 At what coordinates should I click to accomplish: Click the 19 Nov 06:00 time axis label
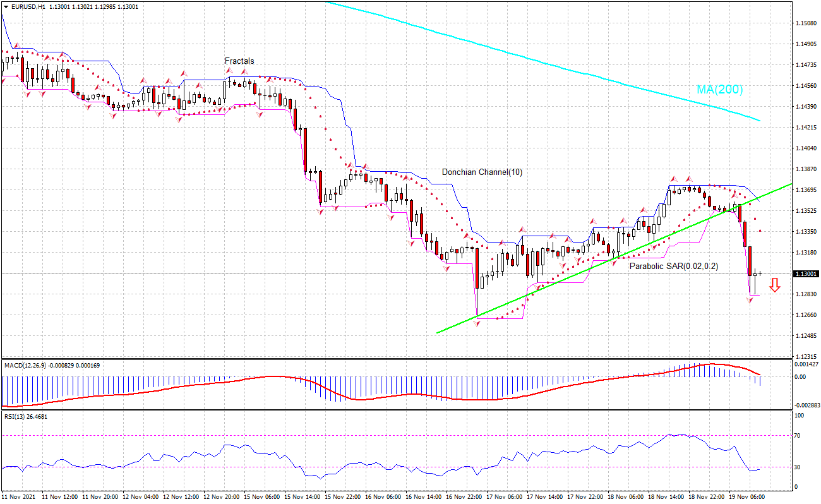coord(746,497)
